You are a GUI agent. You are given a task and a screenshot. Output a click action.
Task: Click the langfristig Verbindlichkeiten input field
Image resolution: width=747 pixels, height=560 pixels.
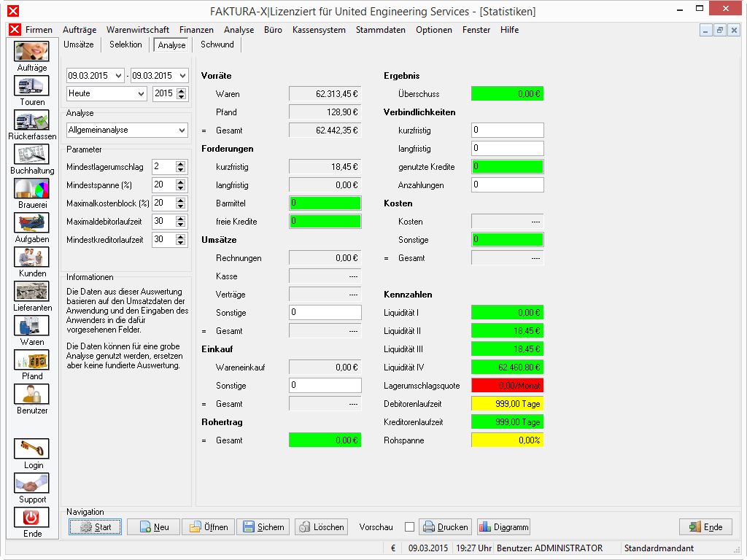click(x=508, y=149)
